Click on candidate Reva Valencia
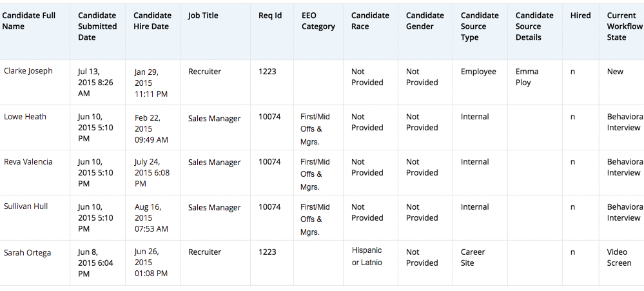This screenshot has width=644, height=291. (29, 162)
